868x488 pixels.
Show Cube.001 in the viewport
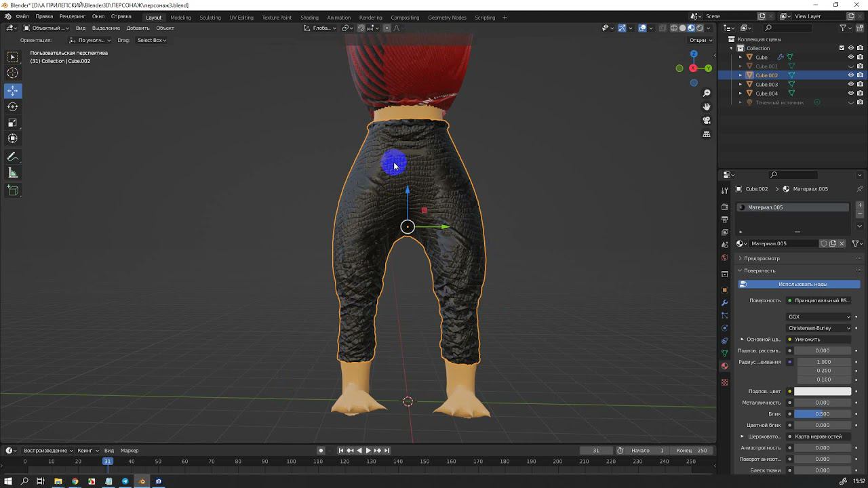click(851, 66)
